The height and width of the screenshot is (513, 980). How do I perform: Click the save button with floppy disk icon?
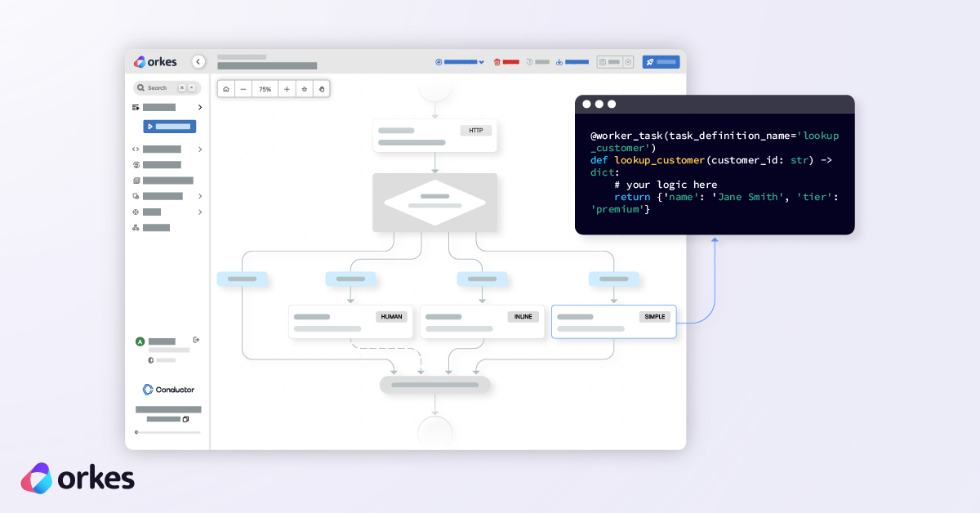pyautogui.click(x=609, y=62)
